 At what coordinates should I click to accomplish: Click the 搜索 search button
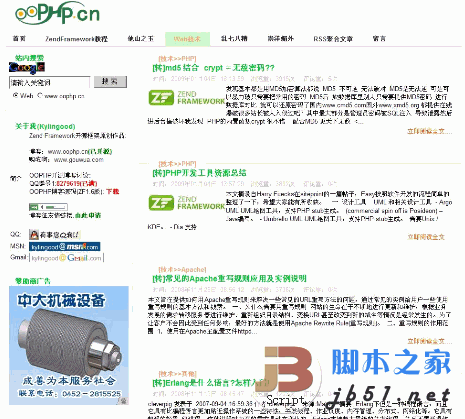[110, 82]
